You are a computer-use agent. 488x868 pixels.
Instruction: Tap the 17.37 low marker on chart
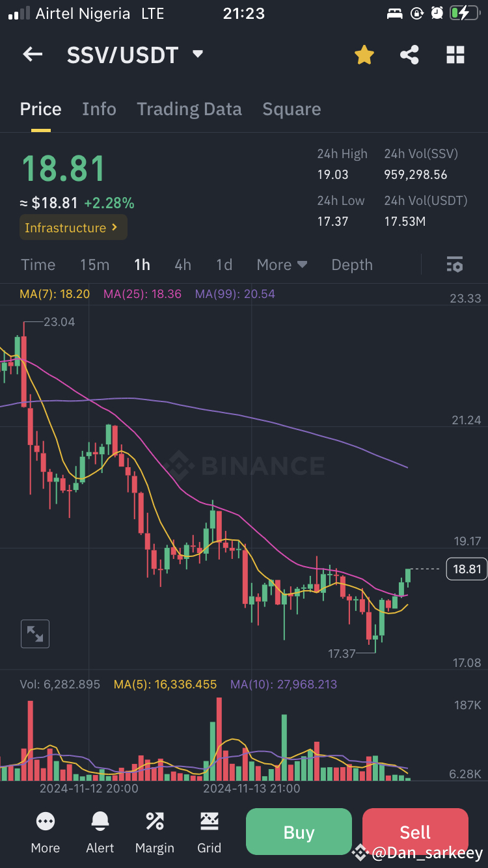342,653
